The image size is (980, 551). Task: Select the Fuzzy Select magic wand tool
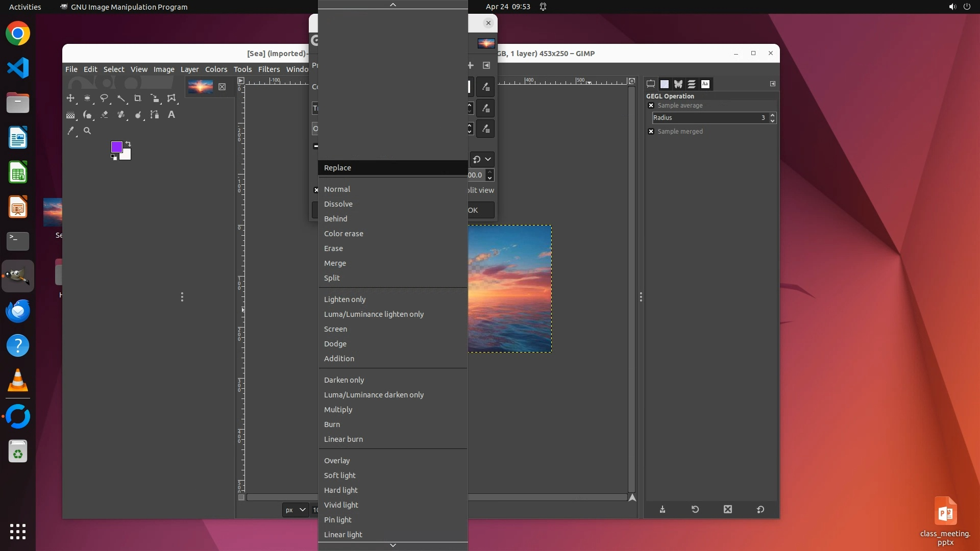click(121, 98)
